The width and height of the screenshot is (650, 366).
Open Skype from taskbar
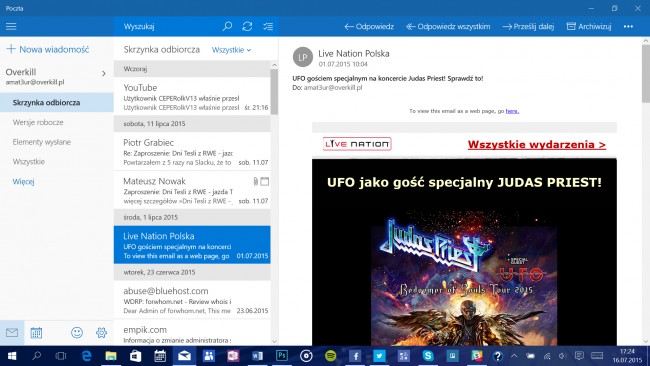point(428,356)
